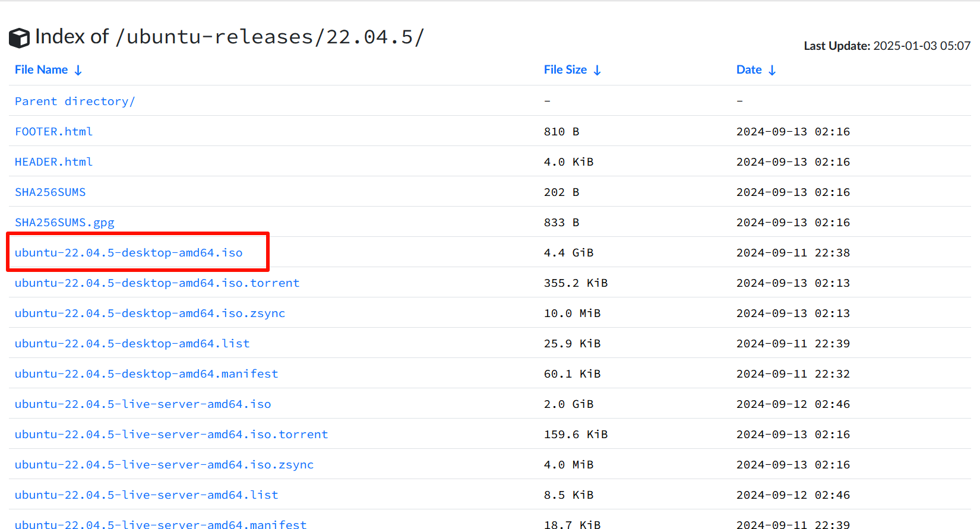Click the 10.0 MiB size value
The height and width of the screenshot is (529, 980).
pos(573,313)
